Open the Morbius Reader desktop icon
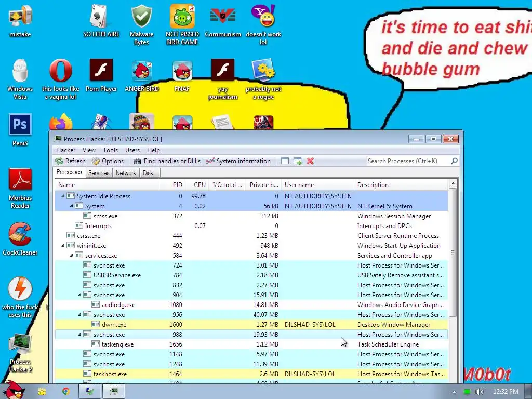Screen dimensions: 532x399 20,188
